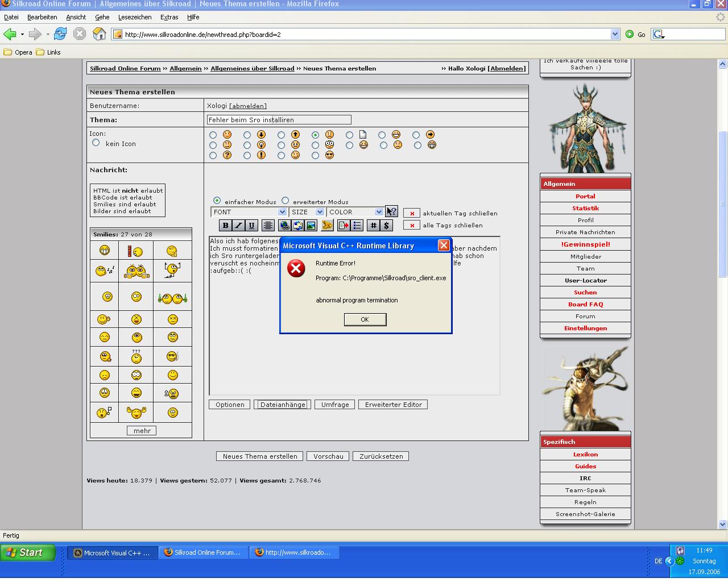Screen dimensions: 728x582
Task: Click the Bold formatting button in editor
Action: coord(225,226)
